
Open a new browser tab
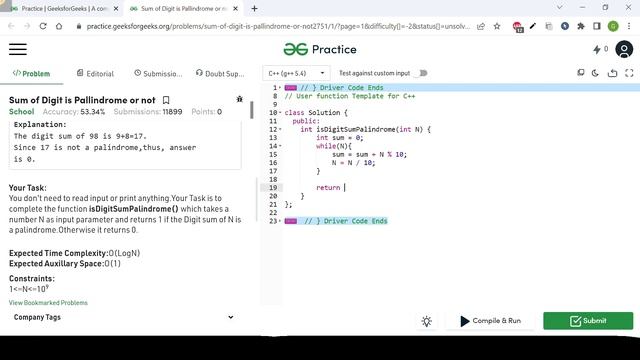254,8
